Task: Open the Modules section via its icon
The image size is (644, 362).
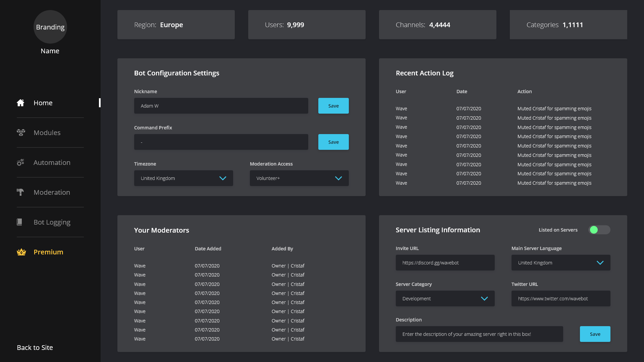Action: click(x=20, y=132)
